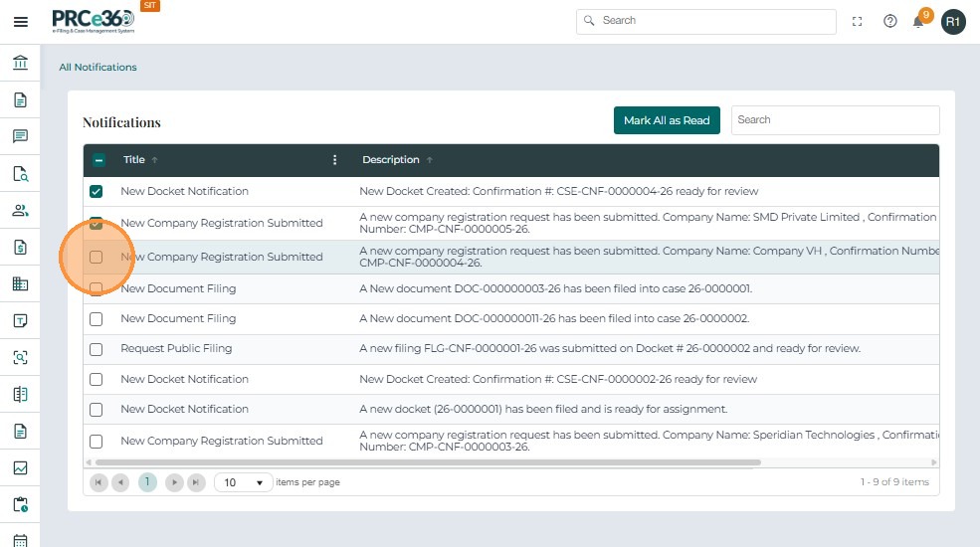Select the users group sidebar icon
This screenshot has width=980, height=547.
20,210
